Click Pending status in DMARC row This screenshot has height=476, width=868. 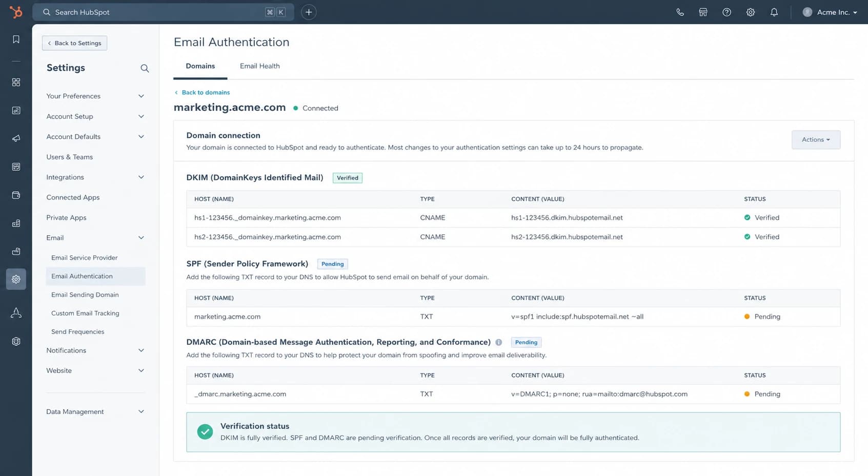coord(762,394)
